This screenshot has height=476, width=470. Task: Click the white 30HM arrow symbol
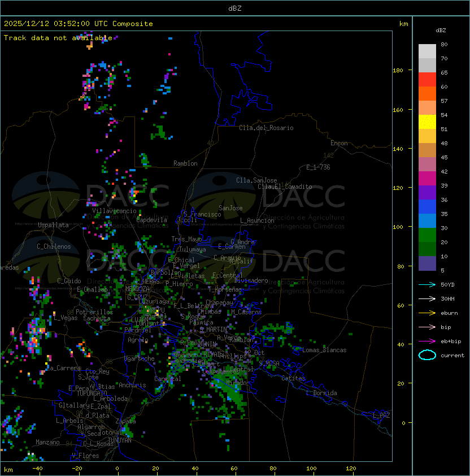[x=427, y=299]
